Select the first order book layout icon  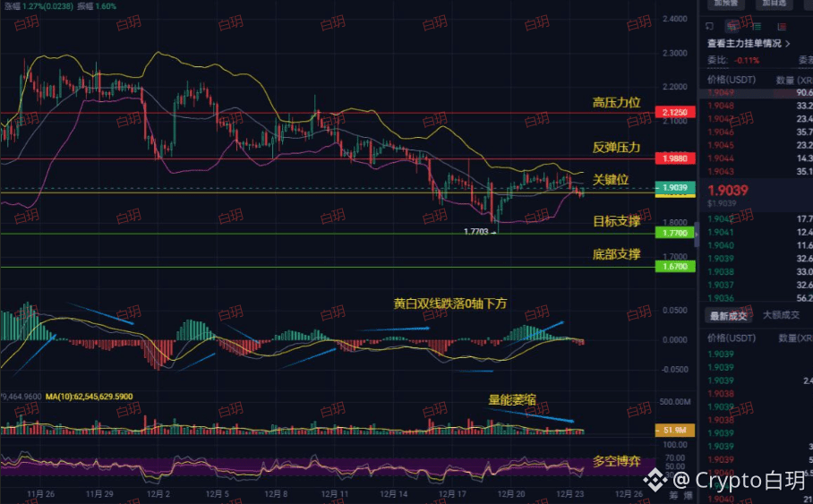pyautogui.click(x=710, y=26)
